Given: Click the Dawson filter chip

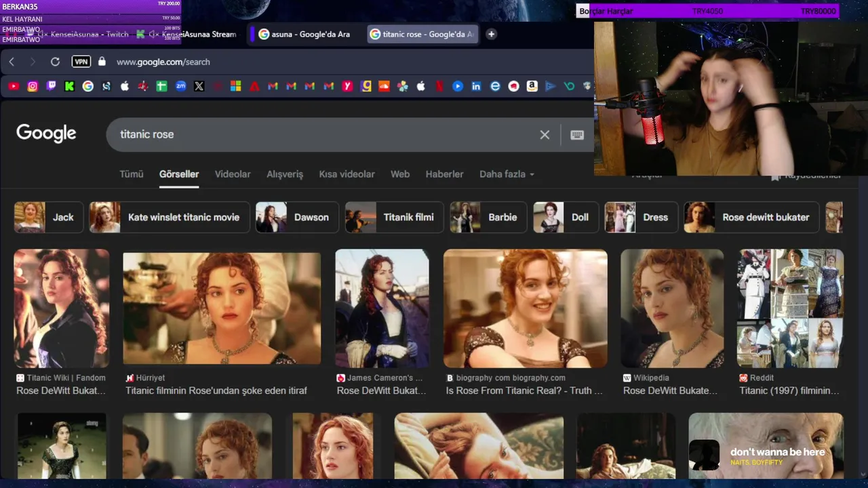Looking at the screenshot, I should (x=297, y=217).
